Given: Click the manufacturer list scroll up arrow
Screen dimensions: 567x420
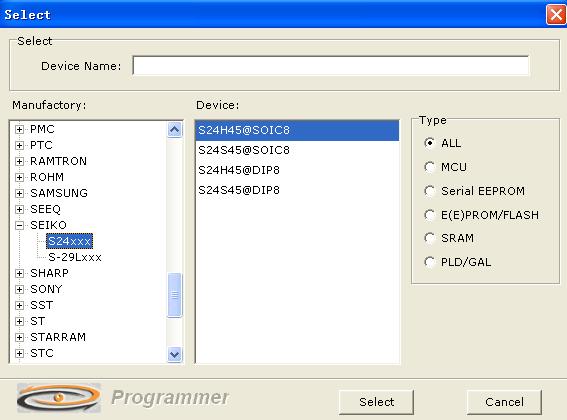Looking at the screenshot, I should coord(175,130).
